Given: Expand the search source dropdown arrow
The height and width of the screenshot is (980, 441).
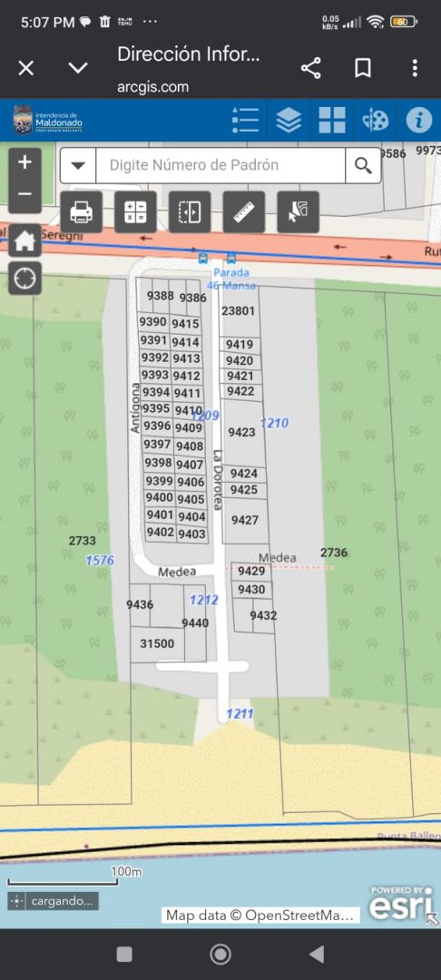Looking at the screenshot, I should pyautogui.click(x=78, y=166).
